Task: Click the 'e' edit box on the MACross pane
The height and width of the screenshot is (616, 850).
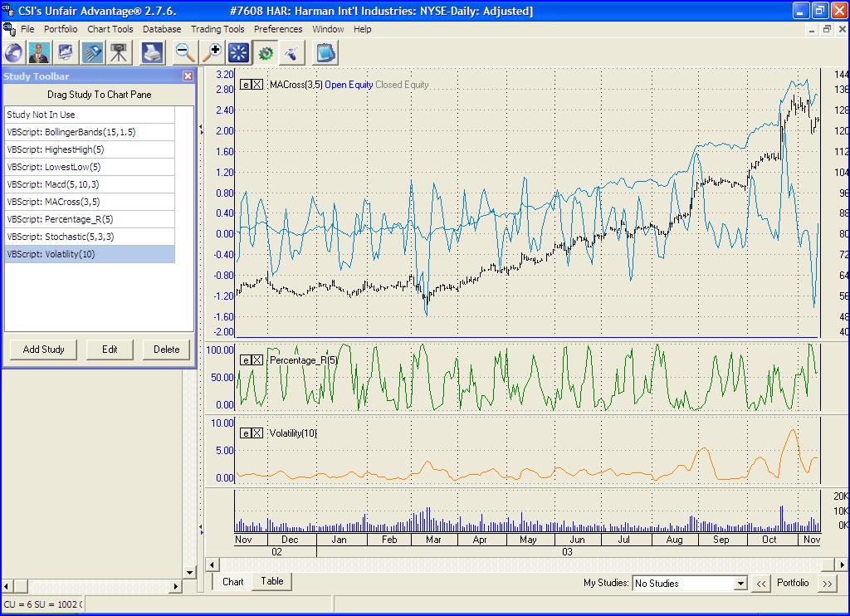Action: [x=246, y=85]
